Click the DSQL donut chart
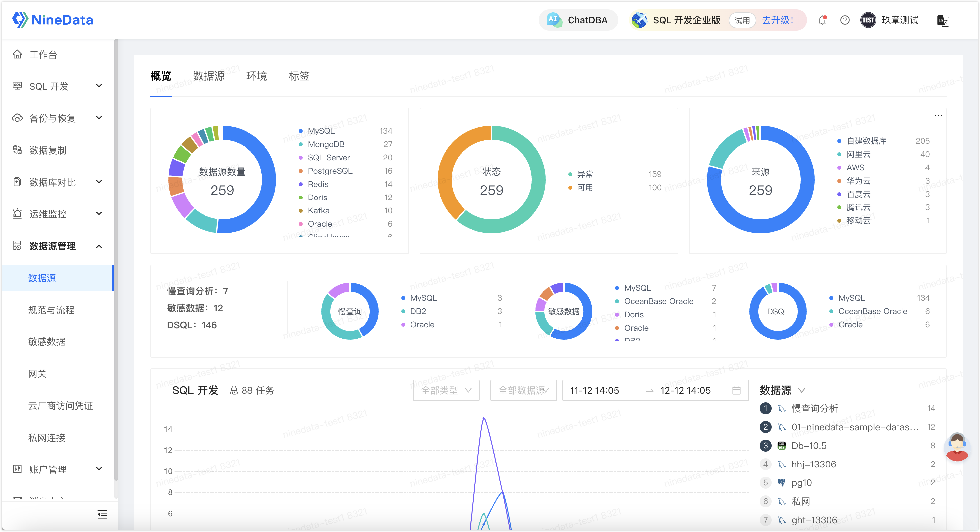The width and height of the screenshot is (980, 532). click(778, 311)
